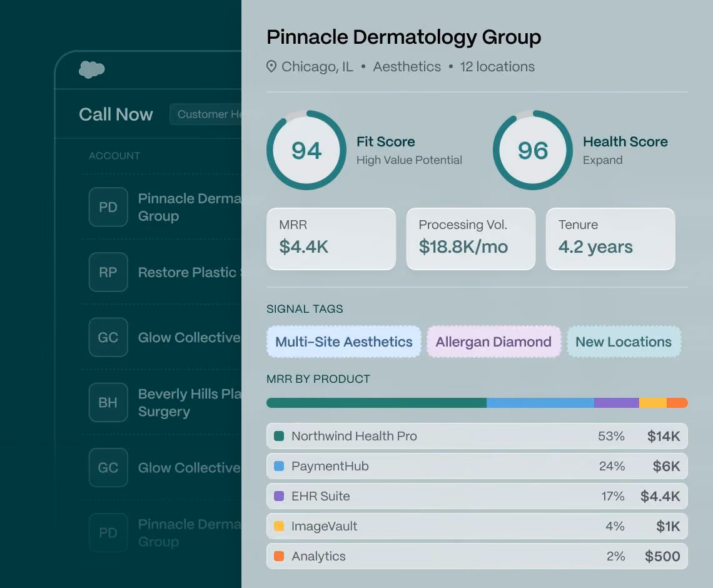Click the $4.4K amount in the EHR Suite row

pos(660,496)
